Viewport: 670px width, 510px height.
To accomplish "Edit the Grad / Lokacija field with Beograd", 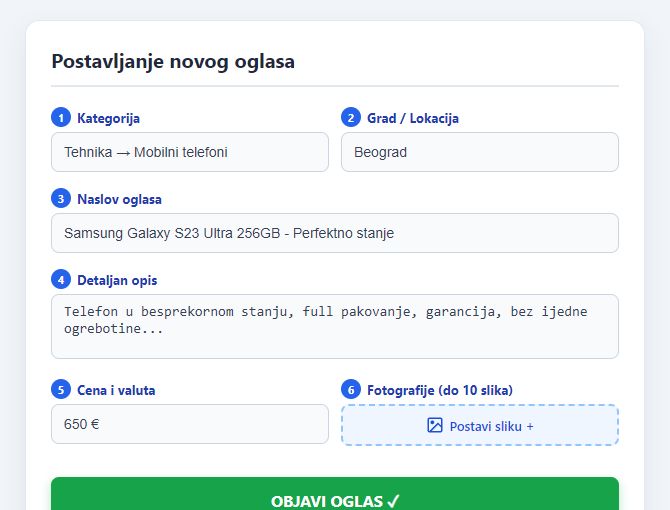I will 480,152.
